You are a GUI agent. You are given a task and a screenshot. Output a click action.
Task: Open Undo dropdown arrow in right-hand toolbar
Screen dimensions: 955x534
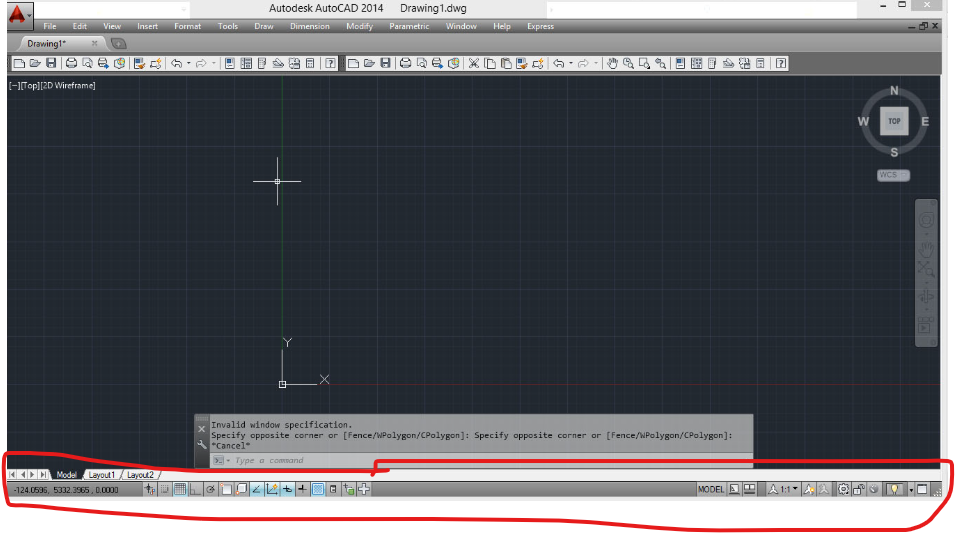point(571,63)
